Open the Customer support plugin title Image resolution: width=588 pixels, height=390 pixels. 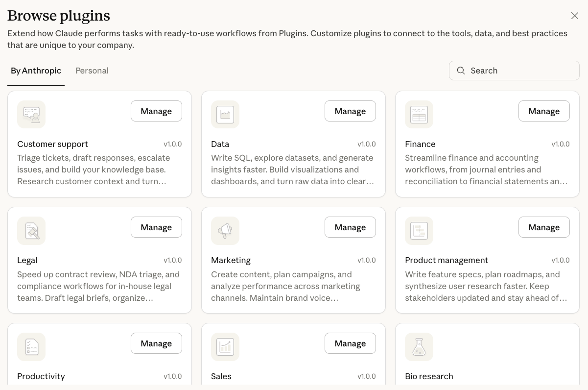point(52,144)
